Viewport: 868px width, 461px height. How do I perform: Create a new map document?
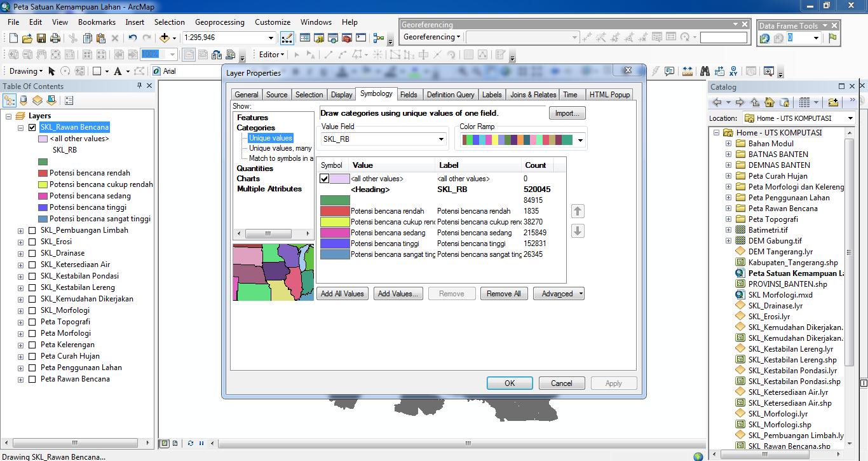coord(13,38)
